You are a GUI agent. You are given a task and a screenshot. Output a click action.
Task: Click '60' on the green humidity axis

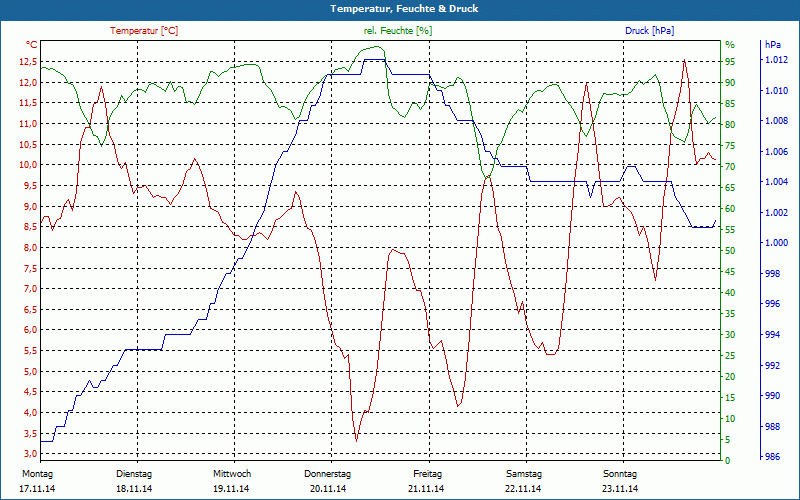pos(730,209)
